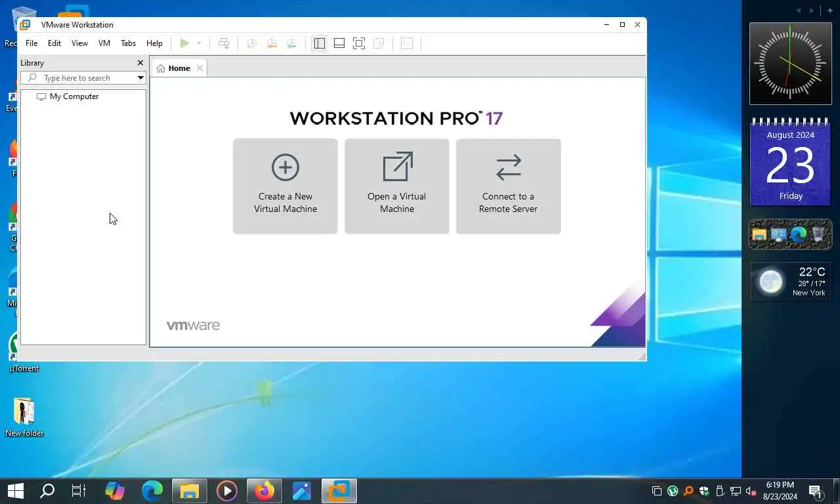840x504 pixels.
Task: Open the power options dropdown arrow
Action: [199, 43]
